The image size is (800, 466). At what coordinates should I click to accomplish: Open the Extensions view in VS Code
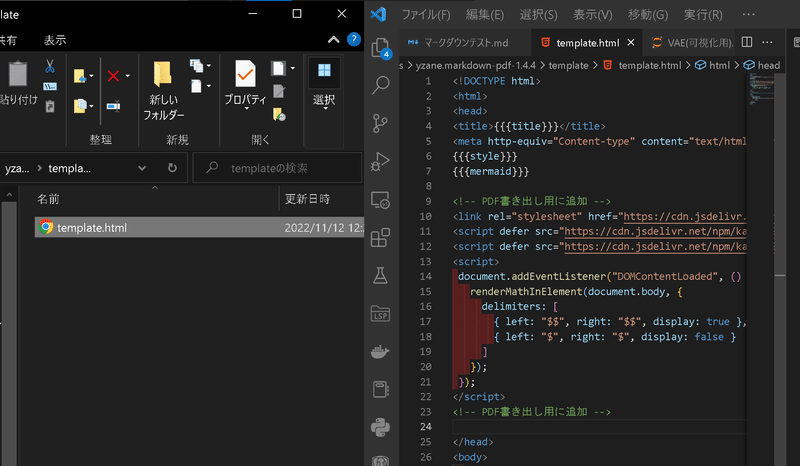coord(380,237)
